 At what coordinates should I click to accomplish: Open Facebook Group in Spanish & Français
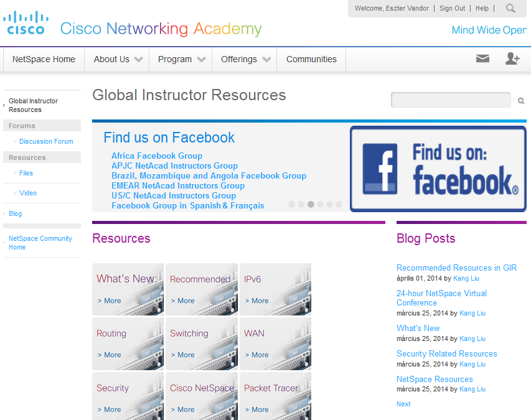coord(187,206)
